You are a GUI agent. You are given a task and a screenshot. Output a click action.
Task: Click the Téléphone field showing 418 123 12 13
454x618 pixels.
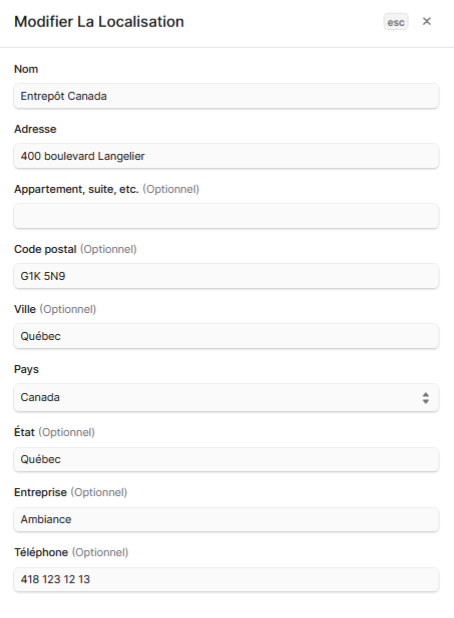pyautogui.click(x=226, y=579)
